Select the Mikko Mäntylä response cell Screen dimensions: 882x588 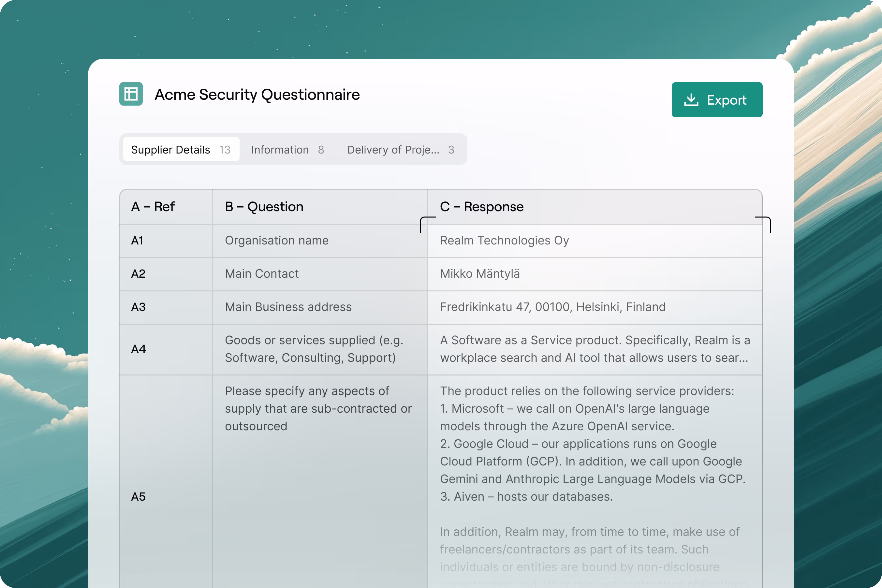(480, 274)
